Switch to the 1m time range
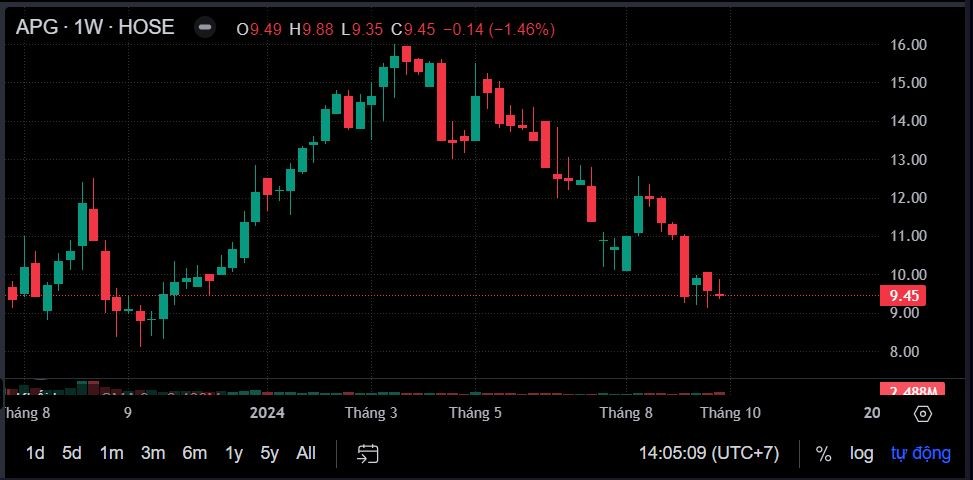 pos(111,453)
